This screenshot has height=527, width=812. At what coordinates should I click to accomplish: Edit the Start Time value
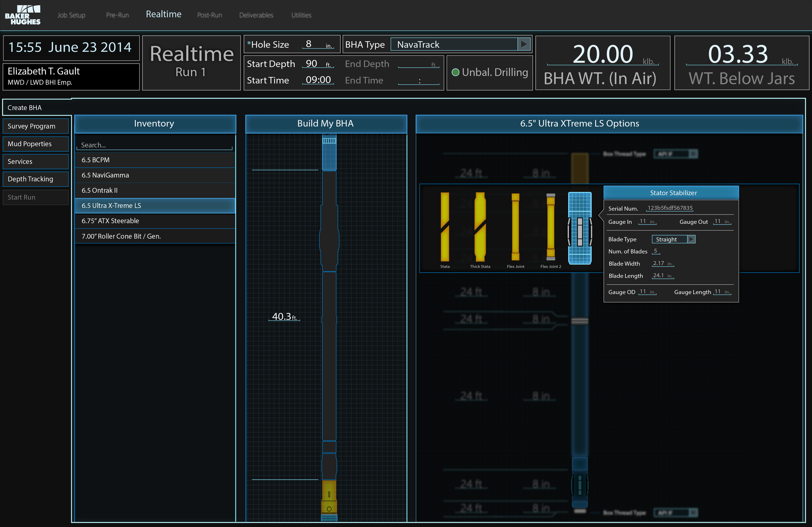(x=318, y=80)
